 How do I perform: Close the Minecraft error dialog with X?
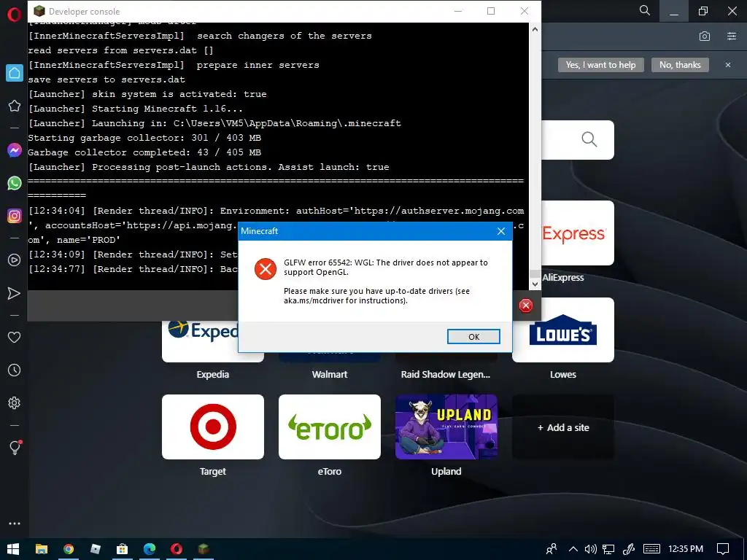click(501, 231)
